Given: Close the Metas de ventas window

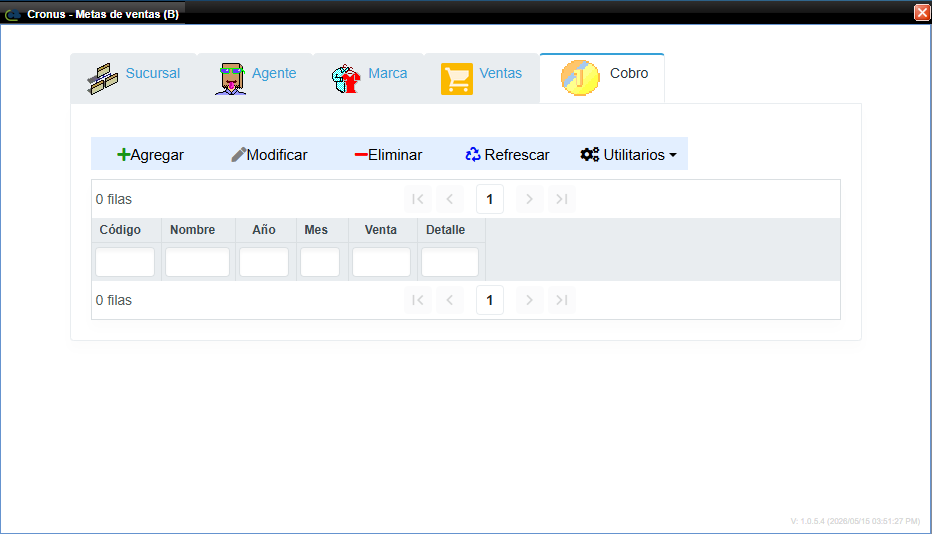Looking at the screenshot, I should coord(922,12).
